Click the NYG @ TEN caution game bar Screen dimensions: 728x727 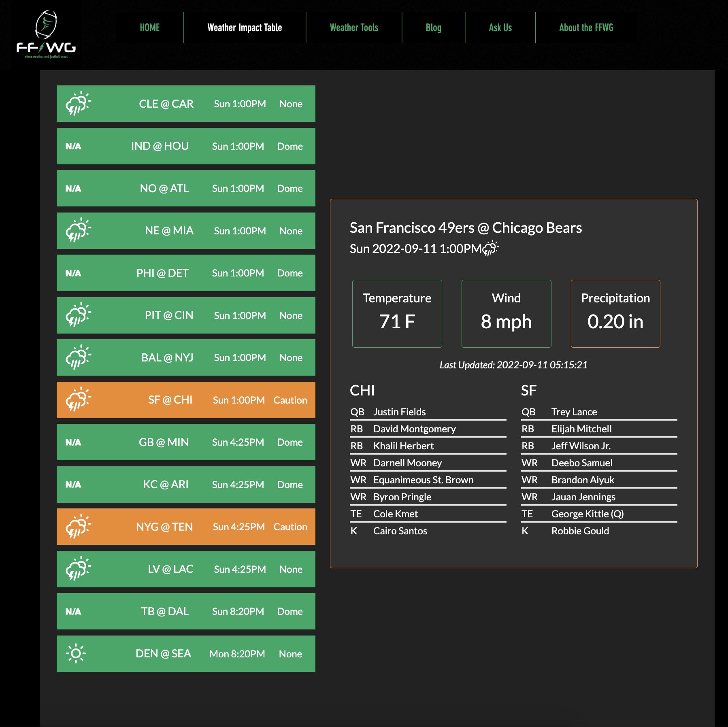coord(185,527)
